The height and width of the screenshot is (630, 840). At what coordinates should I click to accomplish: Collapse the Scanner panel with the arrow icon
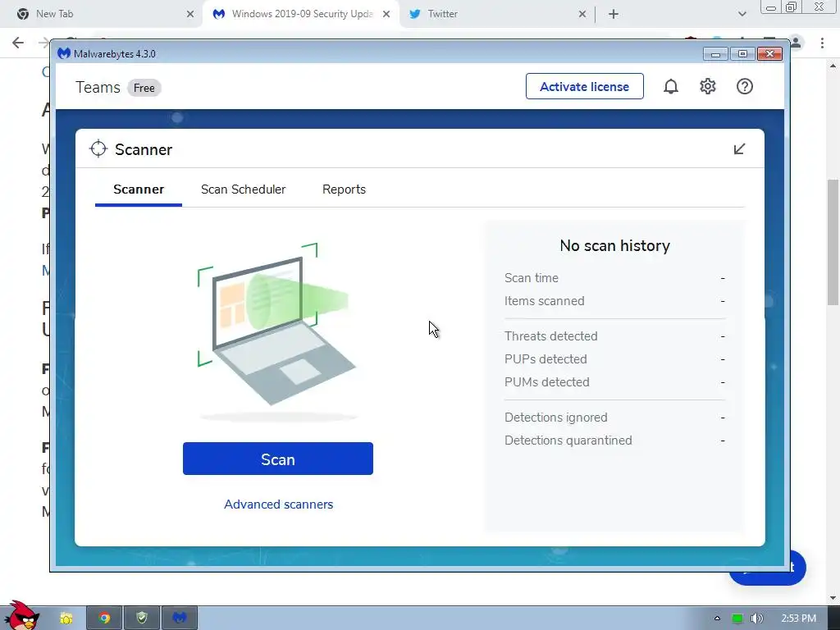pyautogui.click(x=739, y=149)
